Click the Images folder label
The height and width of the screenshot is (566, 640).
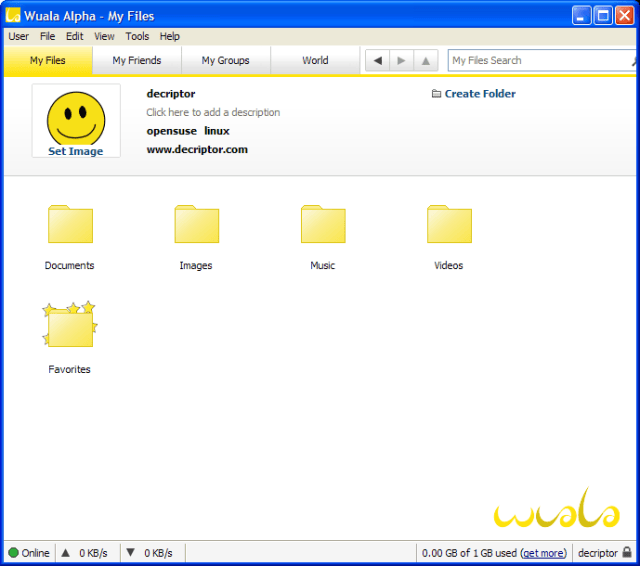pos(196,266)
